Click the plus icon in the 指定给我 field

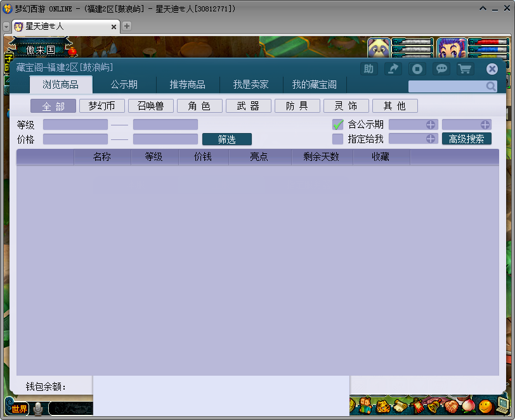point(430,139)
